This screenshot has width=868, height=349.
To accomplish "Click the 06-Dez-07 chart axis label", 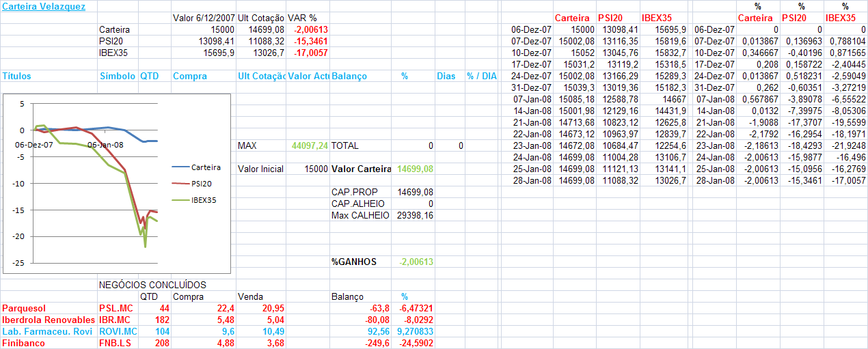I will pos(33,145).
